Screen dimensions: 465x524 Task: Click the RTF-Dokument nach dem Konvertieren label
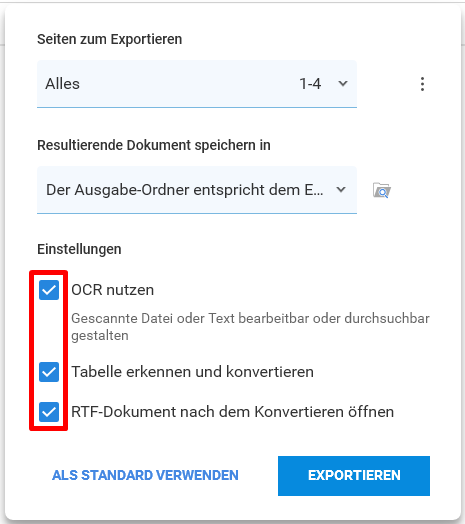[233, 412]
